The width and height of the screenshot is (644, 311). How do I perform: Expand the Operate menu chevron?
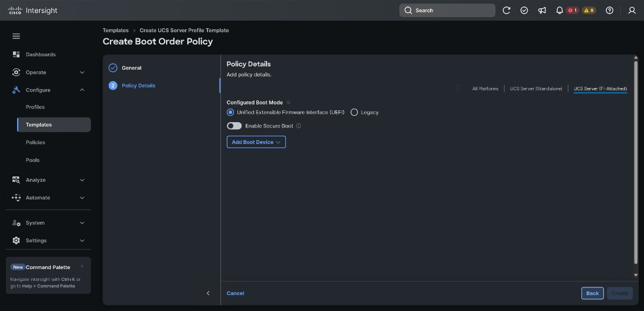82,72
